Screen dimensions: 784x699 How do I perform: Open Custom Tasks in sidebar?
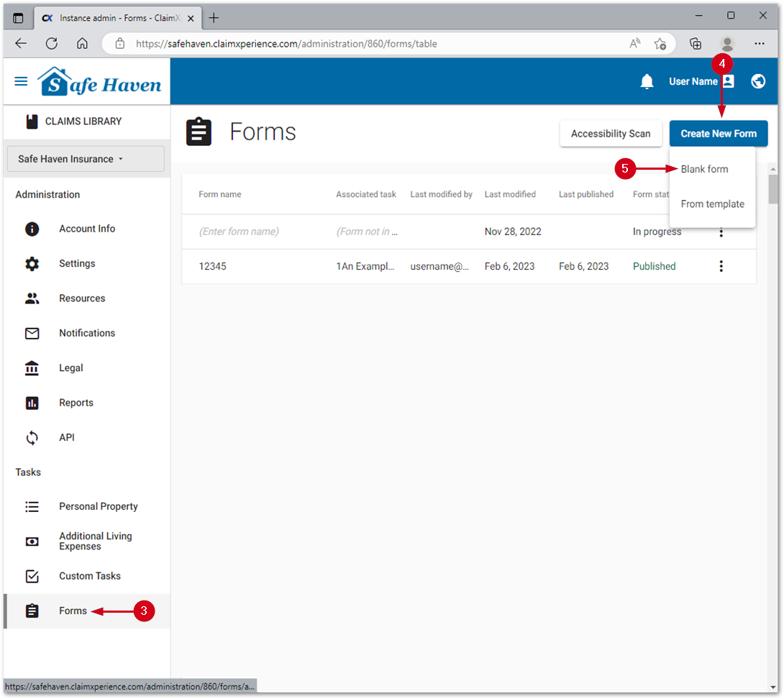pyautogui.click(x=89, y=576)
